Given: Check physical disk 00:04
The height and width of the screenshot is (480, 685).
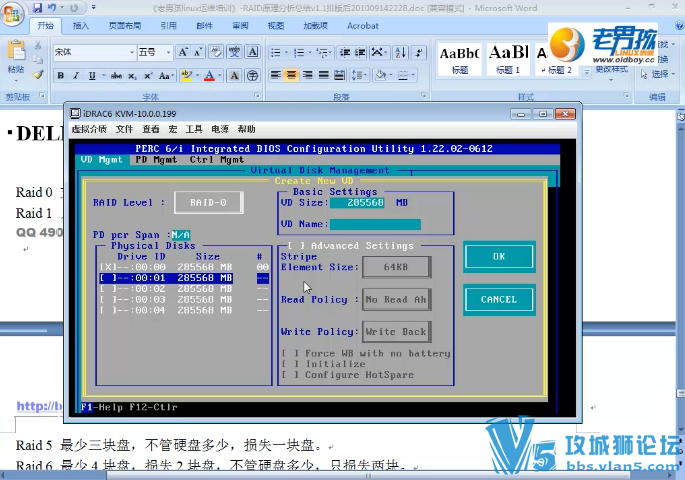Looking at the screenshot, I should click(108, 311).
